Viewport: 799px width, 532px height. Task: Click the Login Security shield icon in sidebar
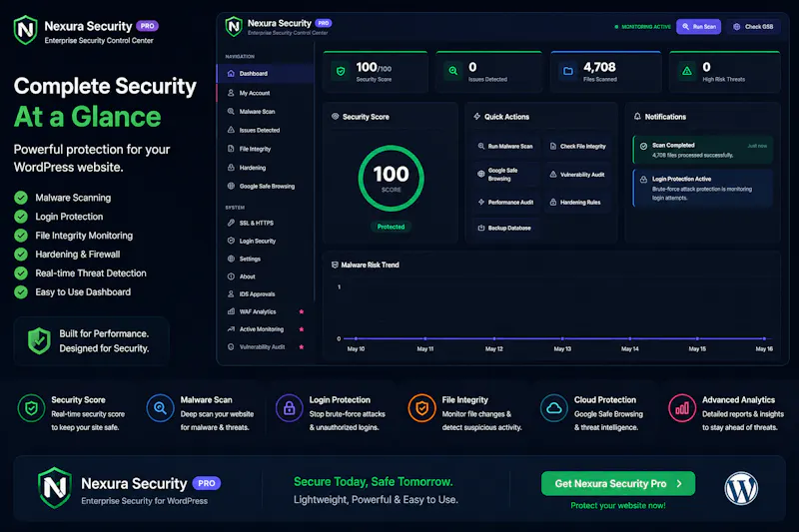pos(231,241)
